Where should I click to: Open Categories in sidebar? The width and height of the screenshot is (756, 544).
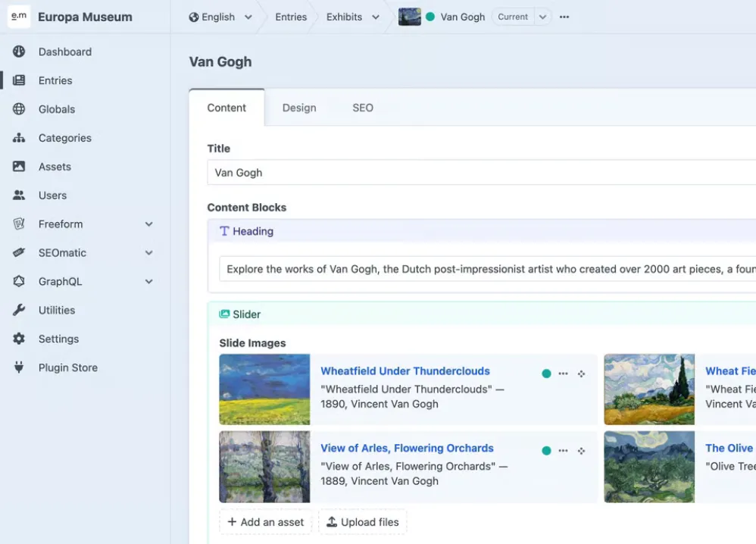65,138
